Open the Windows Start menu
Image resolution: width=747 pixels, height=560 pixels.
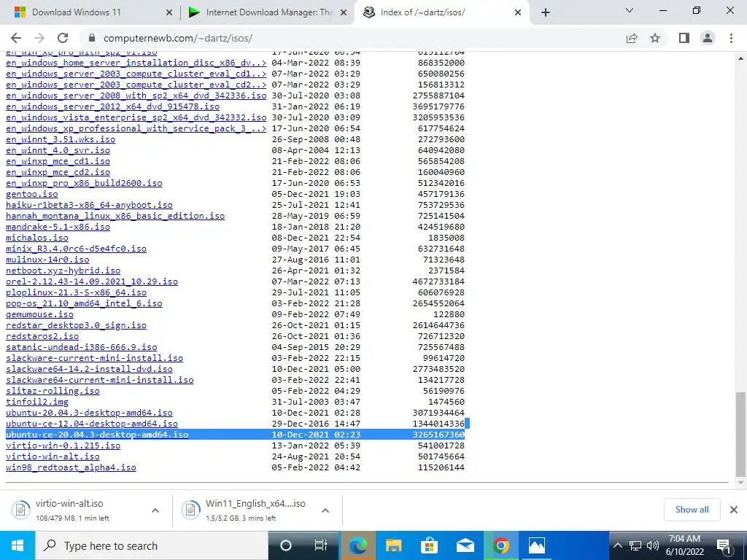point(18,545)
